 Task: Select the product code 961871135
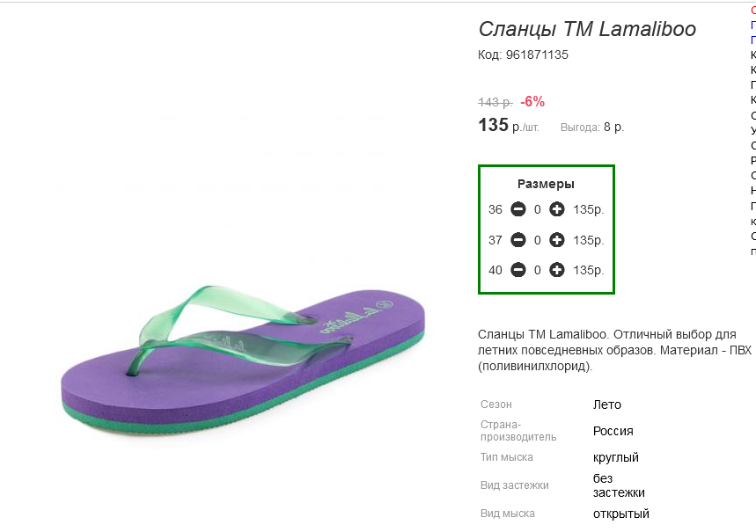pyautogui.click(x=537, y=55)
